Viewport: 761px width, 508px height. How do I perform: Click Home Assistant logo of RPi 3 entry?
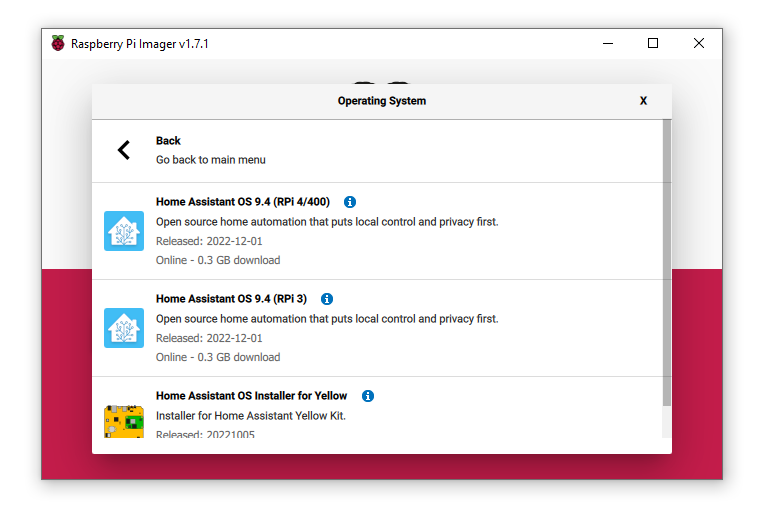124,328
